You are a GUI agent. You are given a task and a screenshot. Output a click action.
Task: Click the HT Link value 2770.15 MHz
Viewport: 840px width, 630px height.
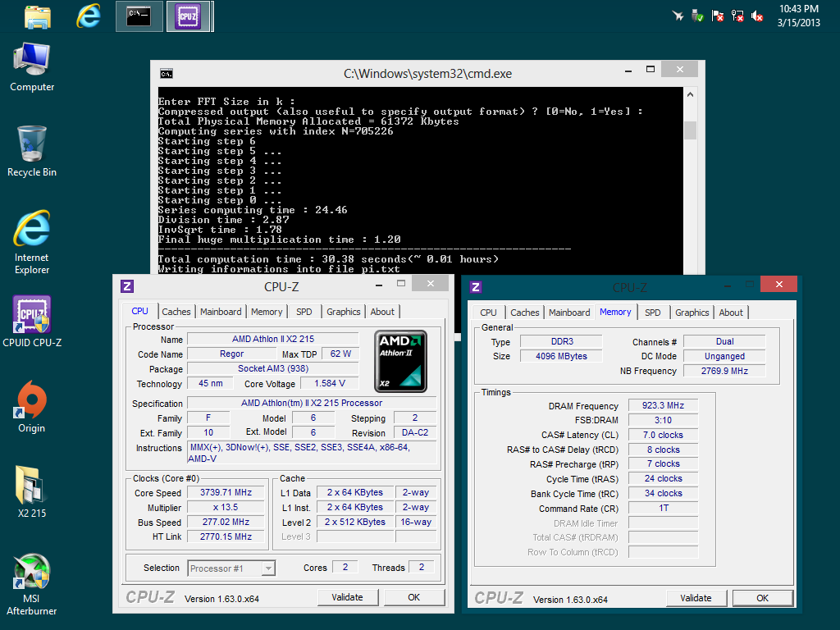tap(226, 536)
